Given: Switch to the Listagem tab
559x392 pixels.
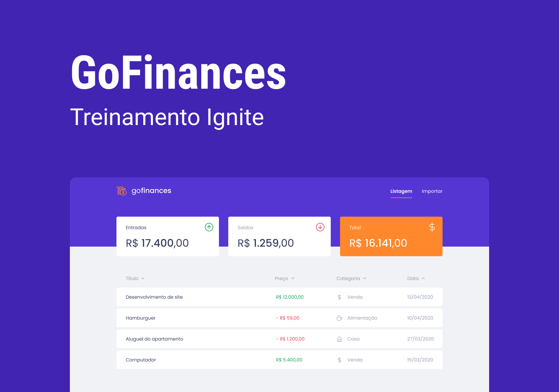Looking at the screenshot, I should tap(401, 191).
